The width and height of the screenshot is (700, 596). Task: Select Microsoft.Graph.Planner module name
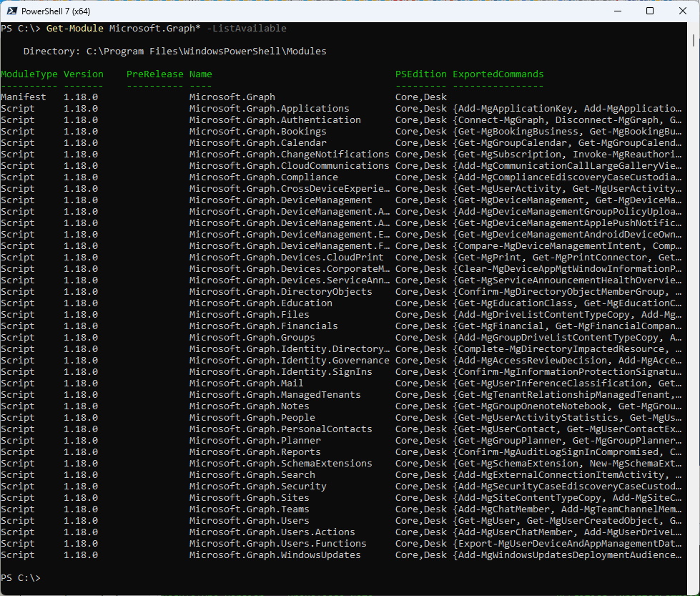[255, 441]
